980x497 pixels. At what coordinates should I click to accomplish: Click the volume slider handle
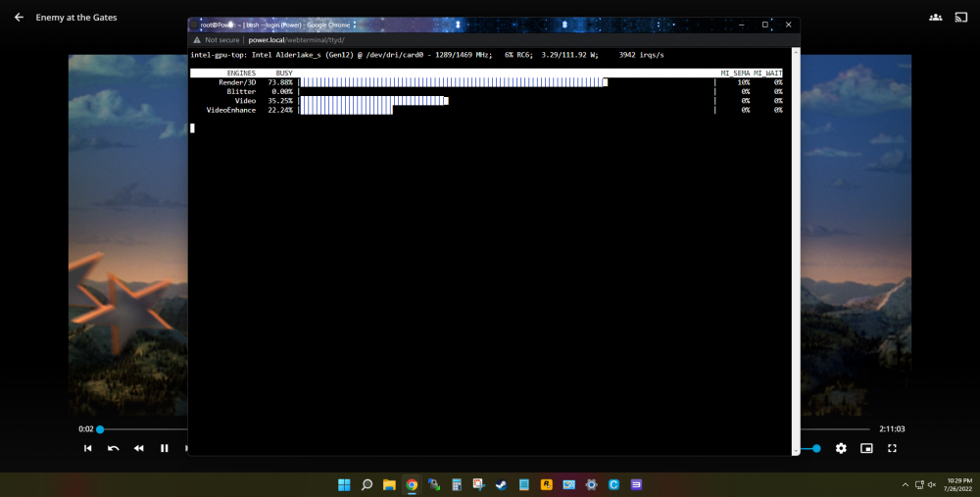coord(816,448)
